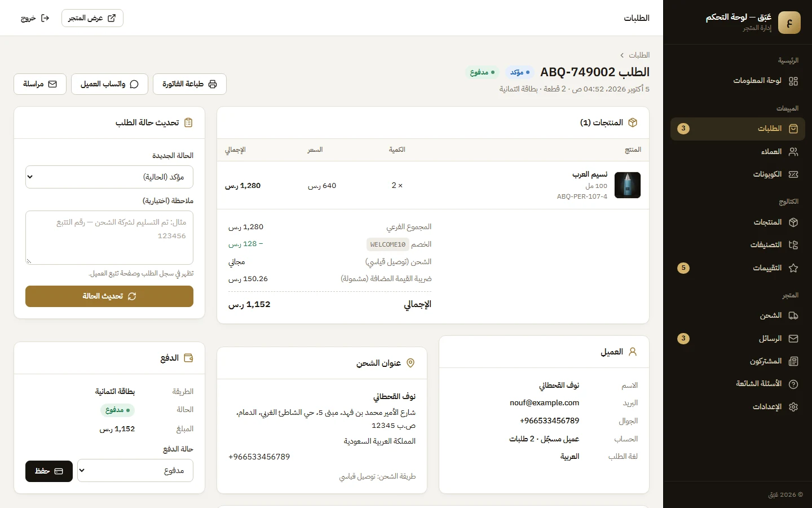Open the الحالة الجديدة status dropdown
Image resolution: width=812 pixels, height=508 pixels.
[x=109, y=177]
